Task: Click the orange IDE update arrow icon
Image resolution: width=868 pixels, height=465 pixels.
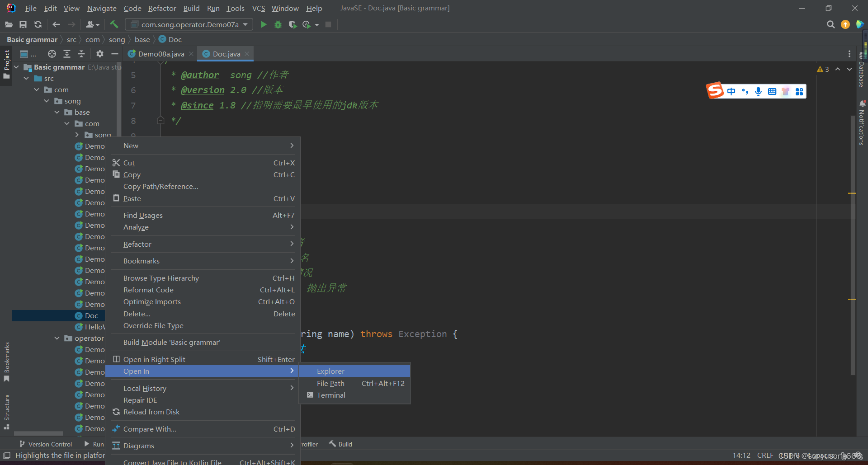Action: pos(845,24)
